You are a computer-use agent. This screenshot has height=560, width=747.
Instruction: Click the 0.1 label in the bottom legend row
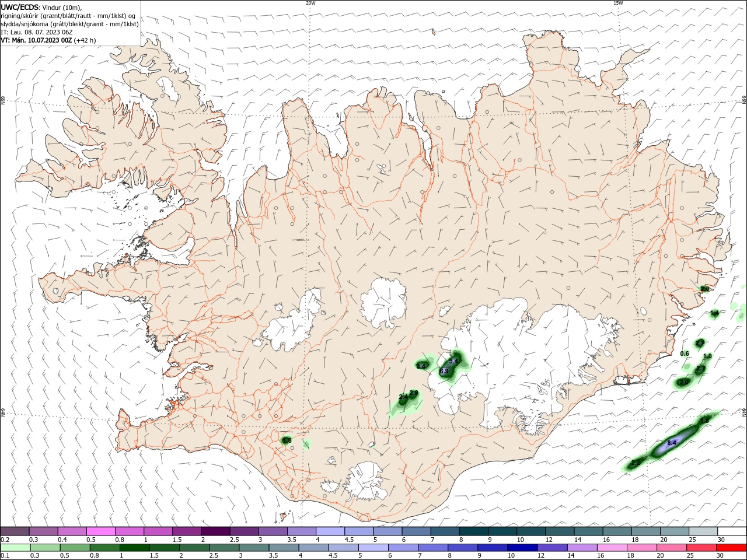tap(5, 556)
